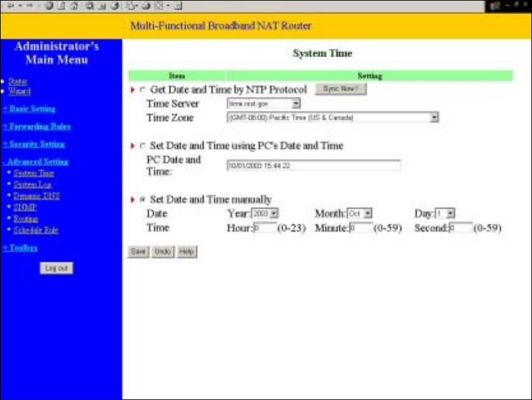Click the browser Refresh page icon
Image resolution: width=532 pixels, height=400 pixels.
pyautogui.click(x=61, y=6)
